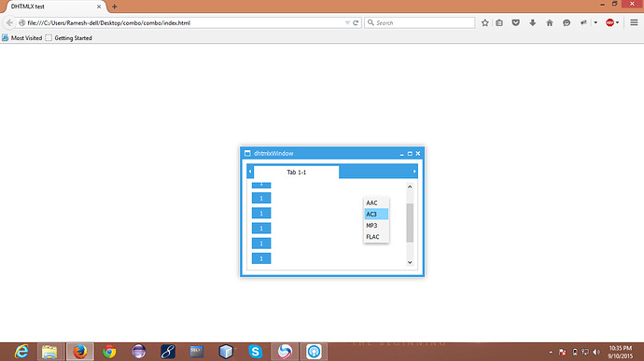Open the Pocket save icon
Viewport: 644px width, 361px height.
[516, 23]
